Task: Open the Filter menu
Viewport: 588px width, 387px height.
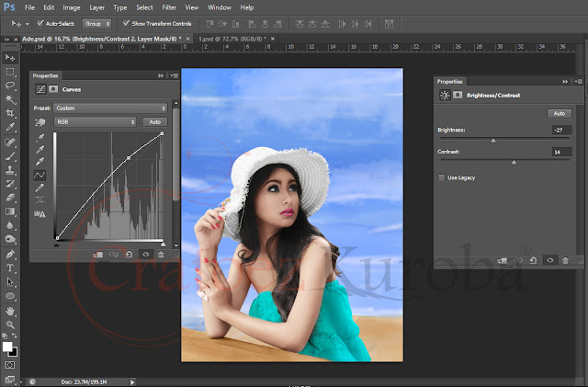Action: pos(169,6)
